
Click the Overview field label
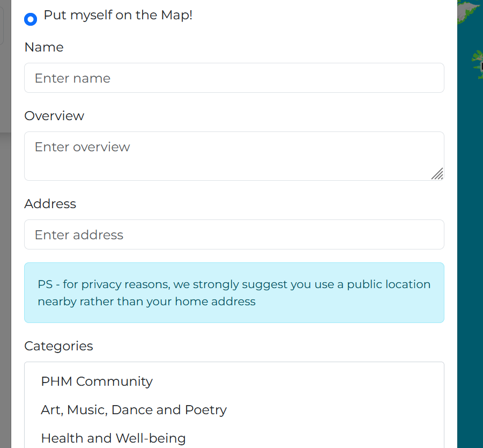point(54,116)
